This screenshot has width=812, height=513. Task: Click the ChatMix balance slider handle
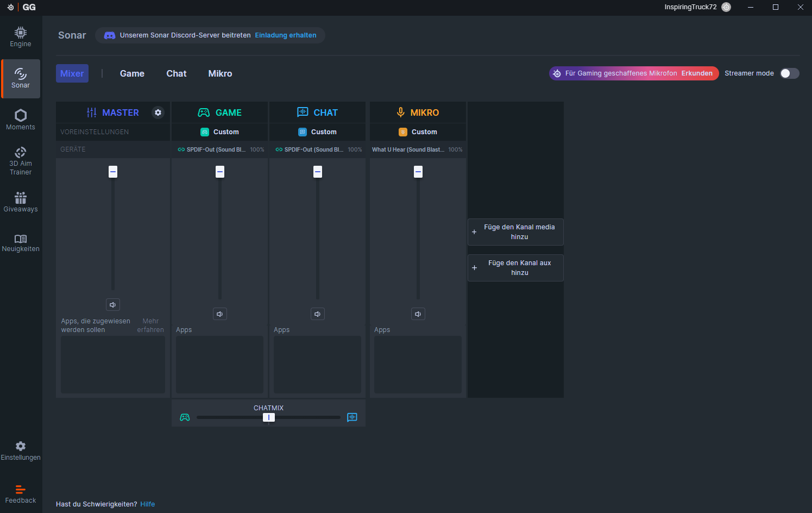click(x=269, y=417)
